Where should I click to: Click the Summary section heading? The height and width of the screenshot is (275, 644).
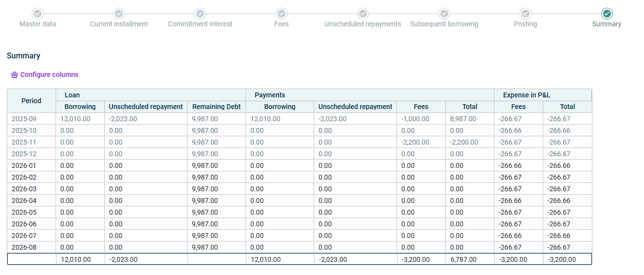coord(23,55)
